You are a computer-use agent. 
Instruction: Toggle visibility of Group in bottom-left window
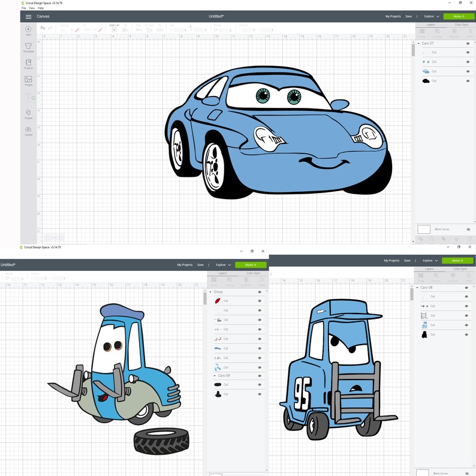pos(260,292)
